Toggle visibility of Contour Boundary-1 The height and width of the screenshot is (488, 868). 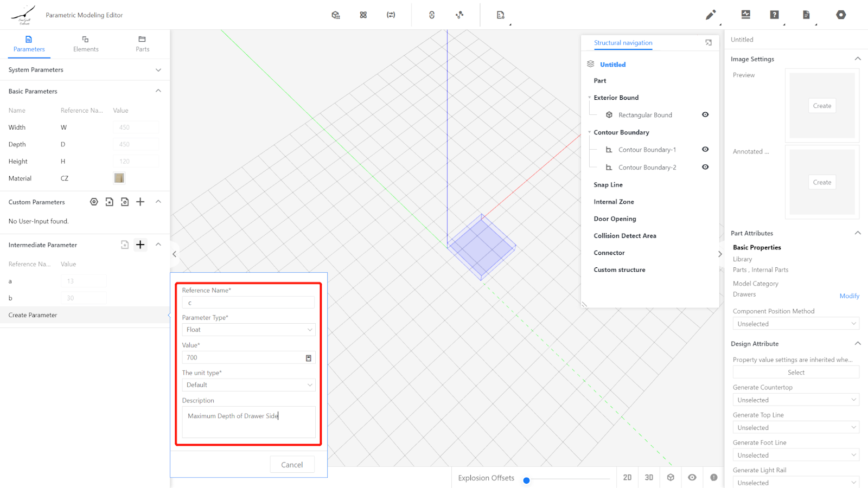[705, 149]
